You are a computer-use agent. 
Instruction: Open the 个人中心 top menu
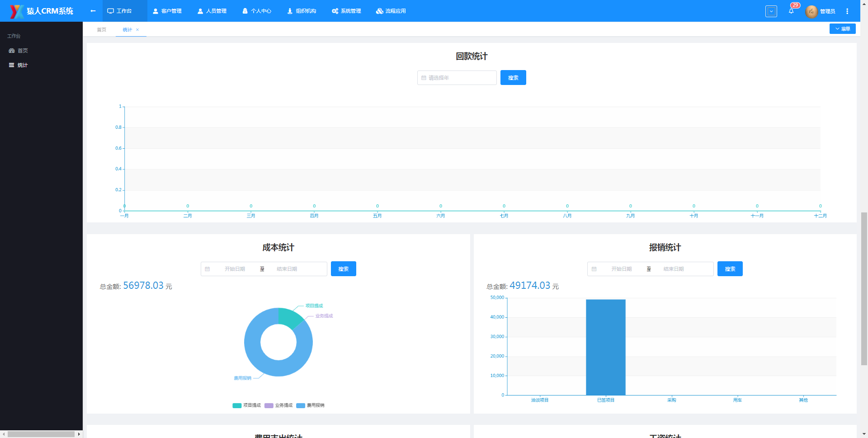(257, 11)
